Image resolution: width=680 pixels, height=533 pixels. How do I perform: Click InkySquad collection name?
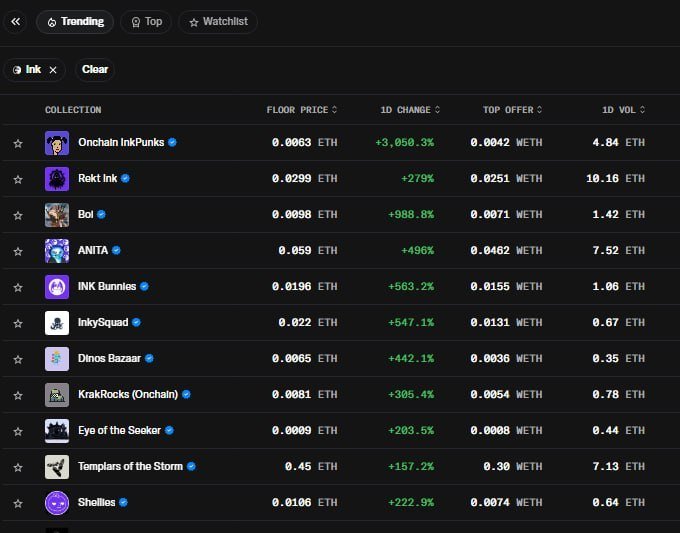pyautogui.click(x=103, y=322)
